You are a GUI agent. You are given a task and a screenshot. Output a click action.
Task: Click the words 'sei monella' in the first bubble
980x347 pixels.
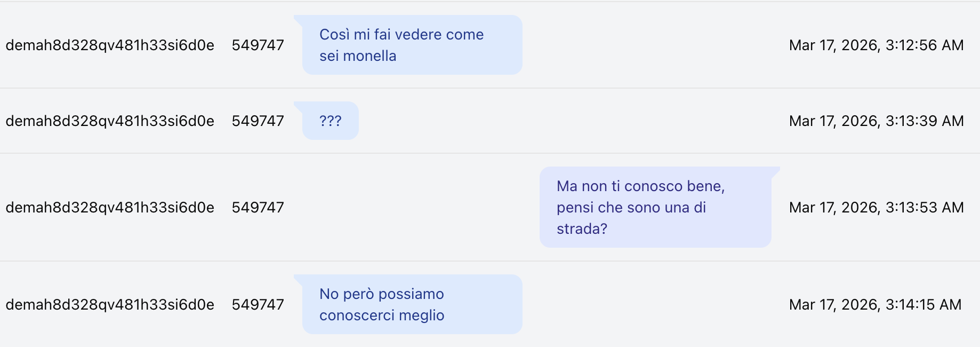pos(358,56)
